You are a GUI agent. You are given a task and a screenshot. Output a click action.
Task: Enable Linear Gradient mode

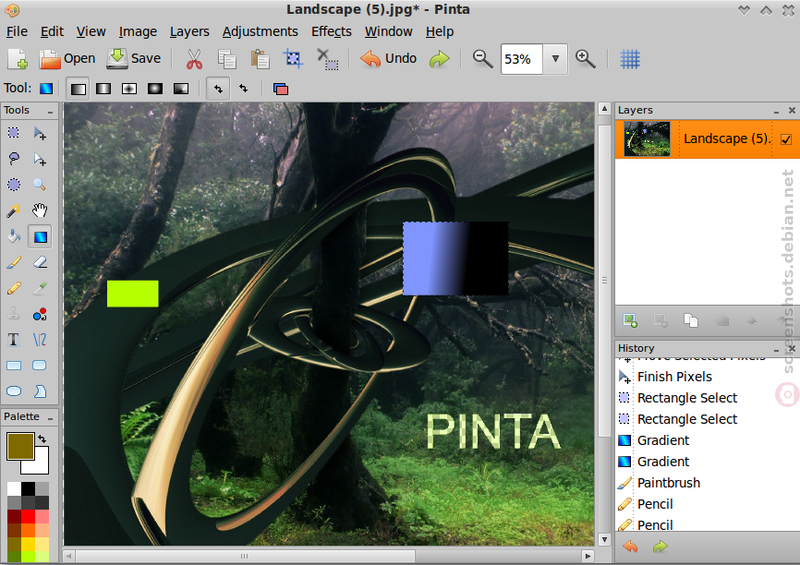tap(78, 89)
